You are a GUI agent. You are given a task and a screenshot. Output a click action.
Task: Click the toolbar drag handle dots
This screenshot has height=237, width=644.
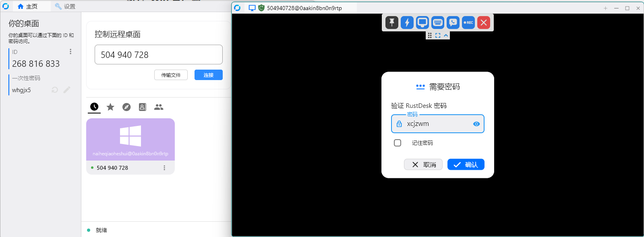click(430, 35)
